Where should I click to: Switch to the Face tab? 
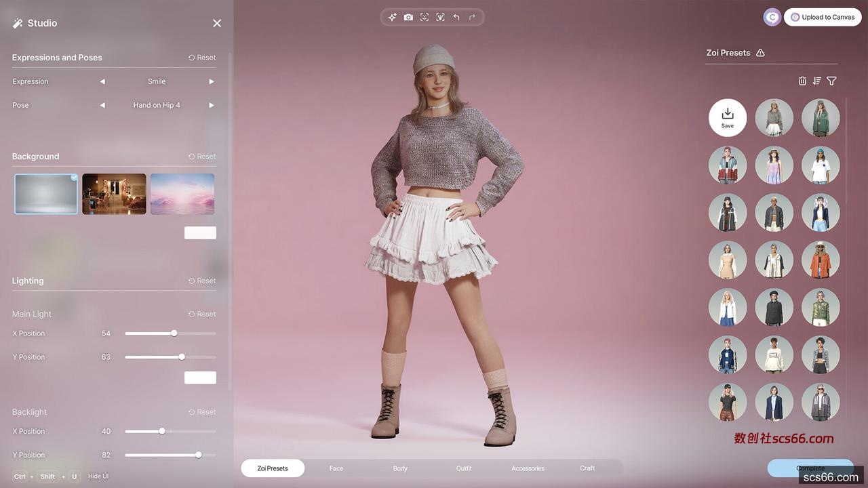[336, 468]
